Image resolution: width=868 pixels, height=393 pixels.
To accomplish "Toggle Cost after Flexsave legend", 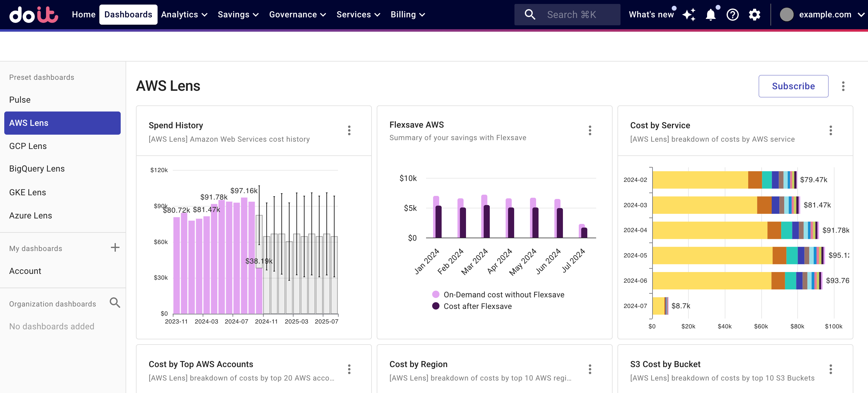I will click(x=471, y=306).
